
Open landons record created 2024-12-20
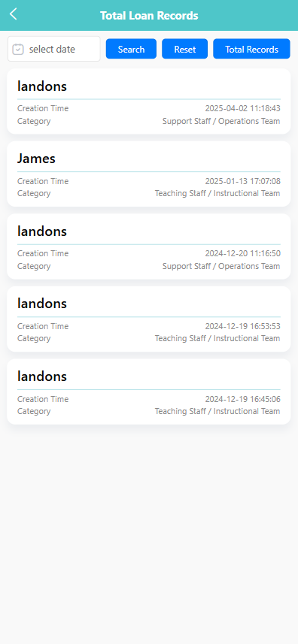(149, 246)
